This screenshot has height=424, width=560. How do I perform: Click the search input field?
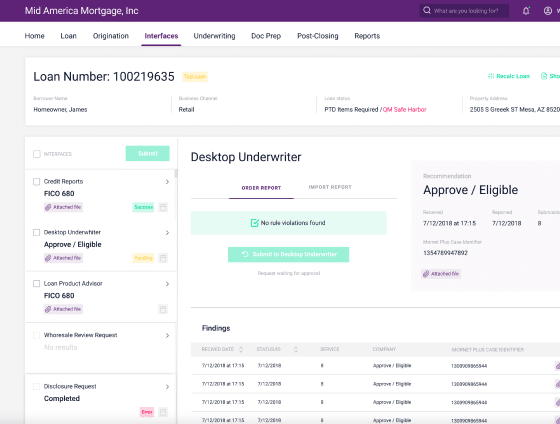[464, 11]
